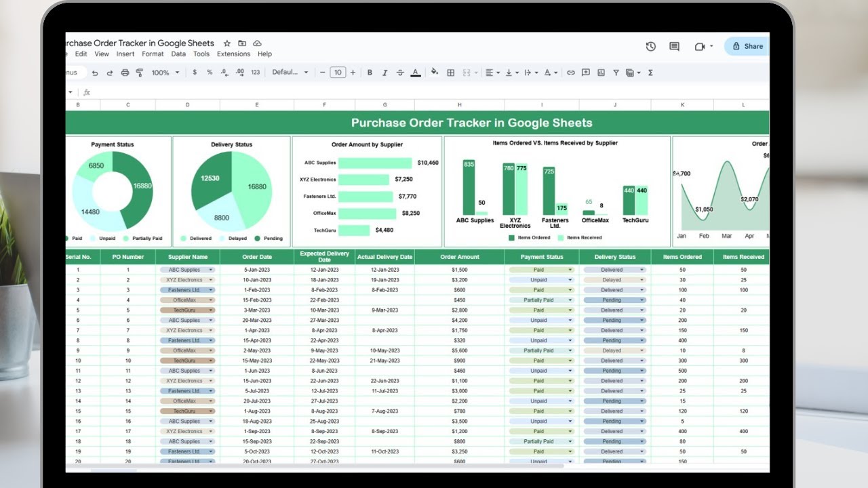Open Delayed delivery dropdown in serial row 2
The width and height of the screenshot is (868, 488).
(x=642, y=280)
